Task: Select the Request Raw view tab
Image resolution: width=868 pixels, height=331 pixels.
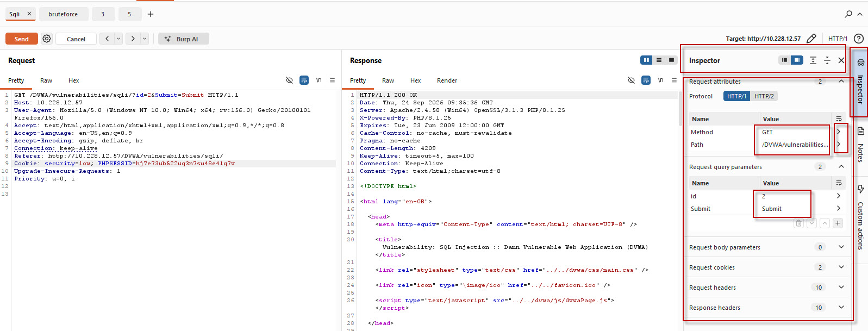Action: (x=46, y=80)
